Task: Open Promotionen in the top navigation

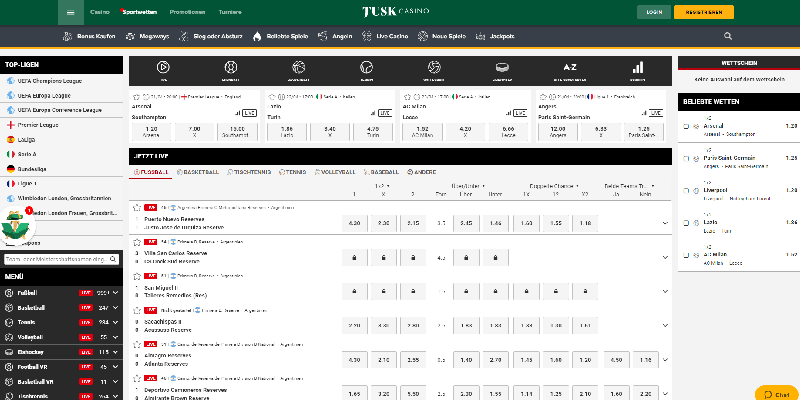Action: 187,12
